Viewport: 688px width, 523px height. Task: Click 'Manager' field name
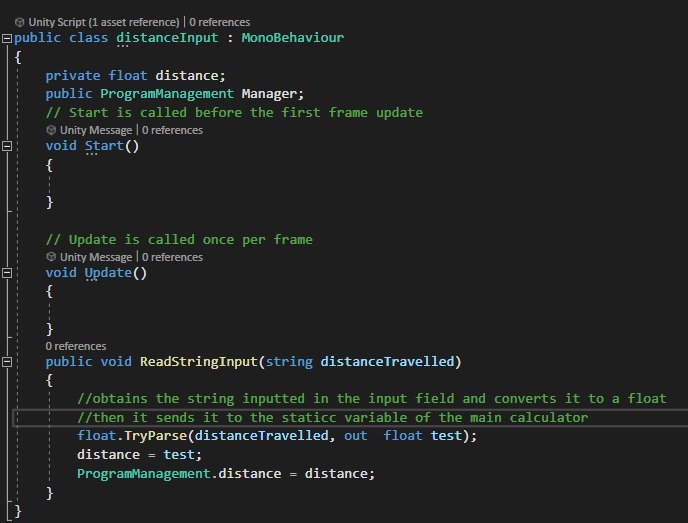click(x=269, y=94)
